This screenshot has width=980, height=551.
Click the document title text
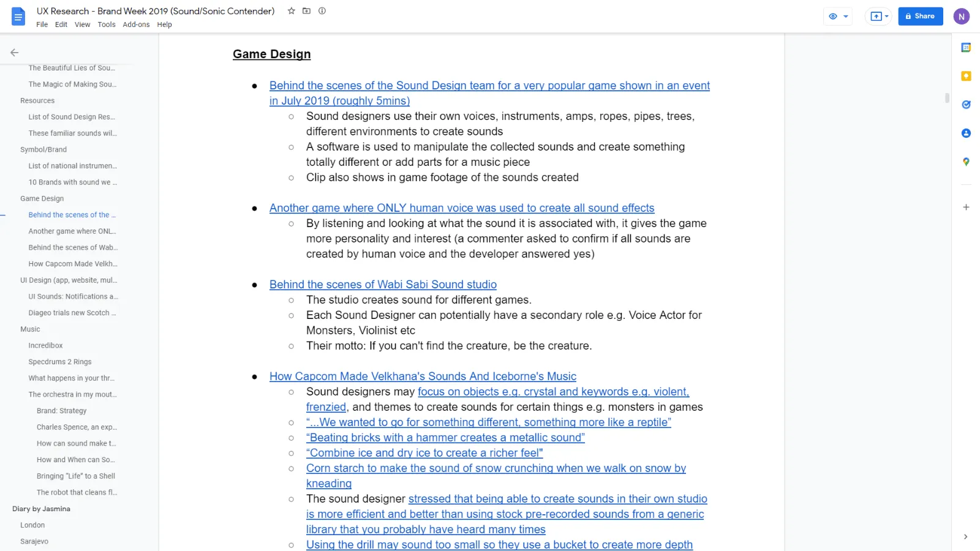(x=156, y=11)
